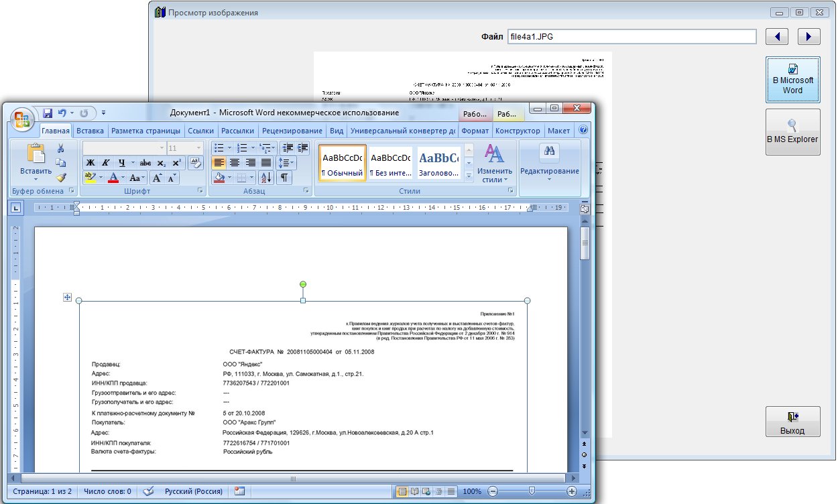This screenshot has height=504, width=838.
Task: Switch to the Рецензирование tab
Action: (x=292, y=131)
